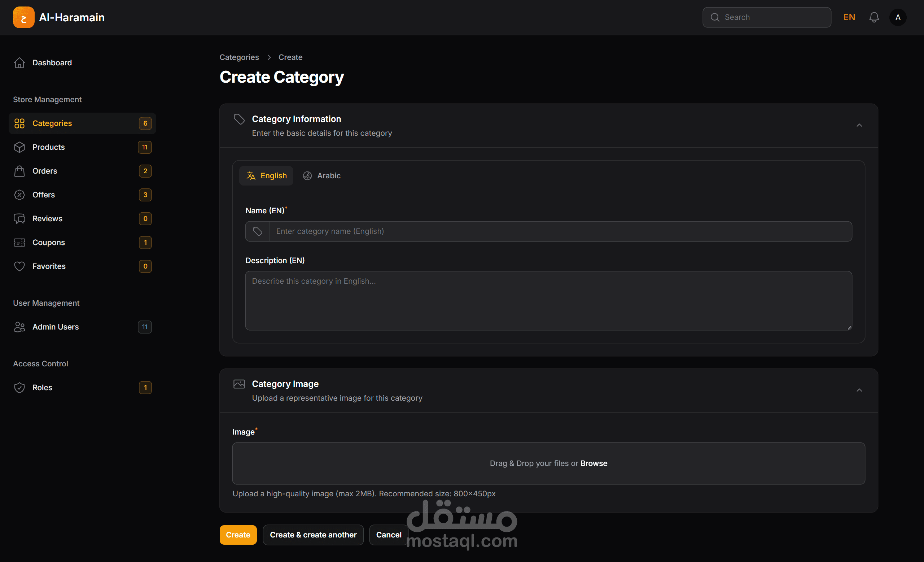Collapse the Category Information section

[859, 125]
